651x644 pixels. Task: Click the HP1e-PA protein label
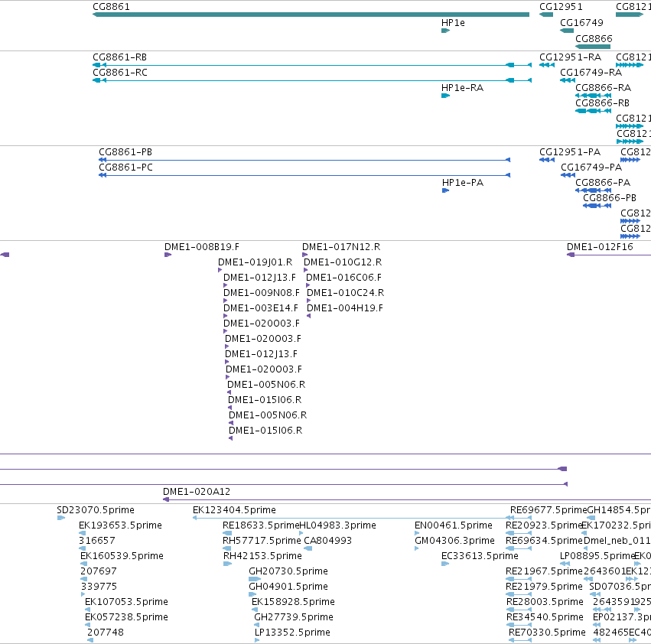(463, 182)
